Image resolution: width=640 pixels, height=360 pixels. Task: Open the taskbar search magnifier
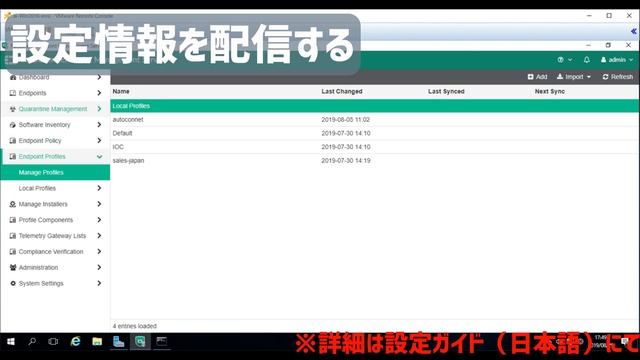click(x=32, y=342)
